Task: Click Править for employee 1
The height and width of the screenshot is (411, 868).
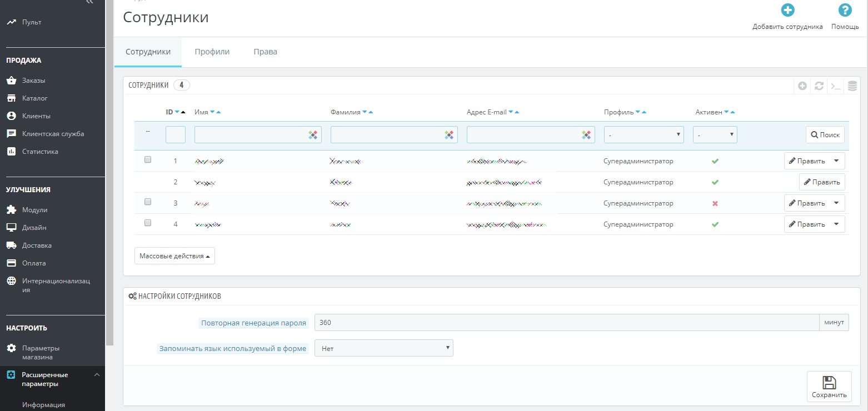Action: click(807, 161)
